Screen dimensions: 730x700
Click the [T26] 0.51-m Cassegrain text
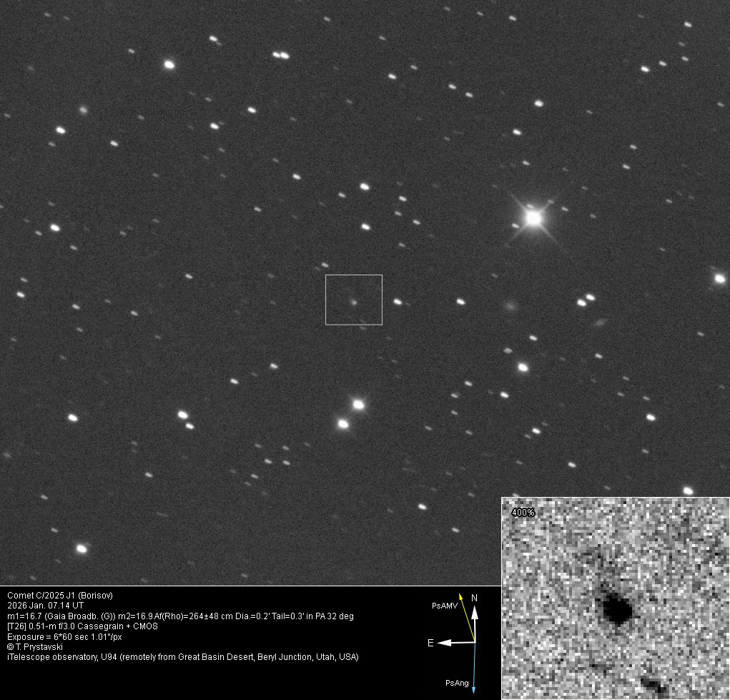coord(82,626)
